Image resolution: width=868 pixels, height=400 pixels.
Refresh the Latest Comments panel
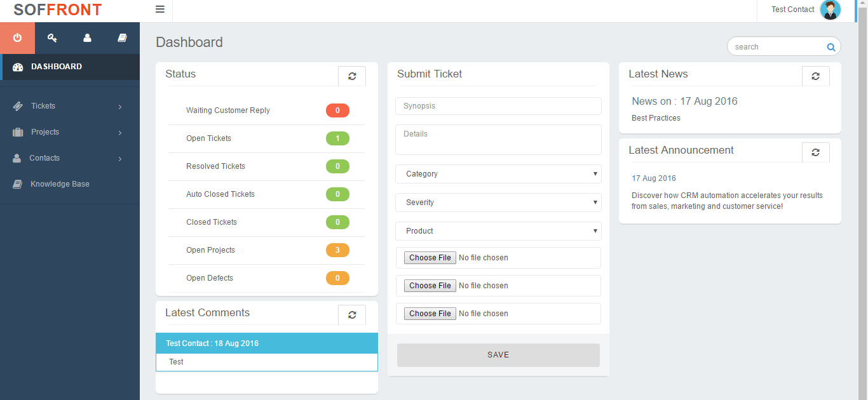coord(352,314)
